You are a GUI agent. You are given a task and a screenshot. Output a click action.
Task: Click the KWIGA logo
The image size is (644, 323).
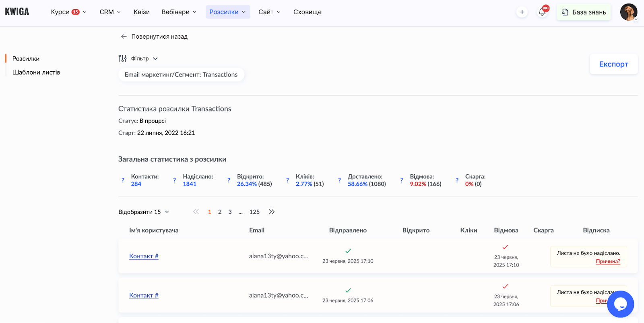[x=17, y=12]
